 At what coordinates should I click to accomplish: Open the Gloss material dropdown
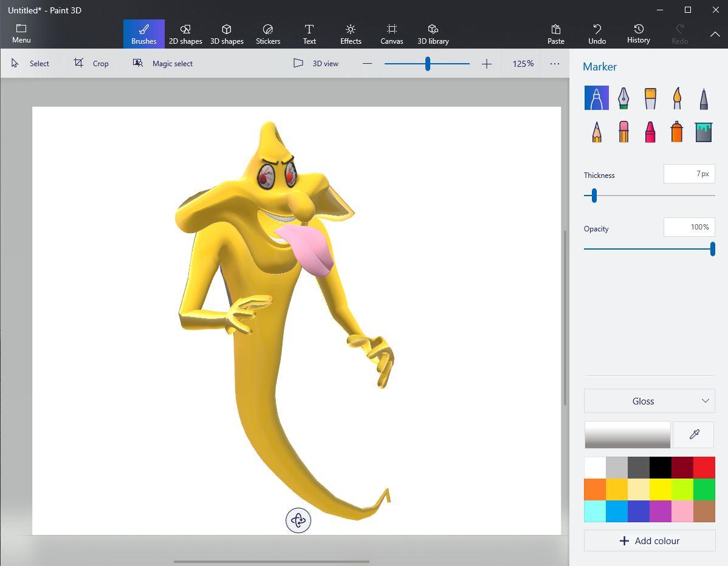tap(649, 401)
